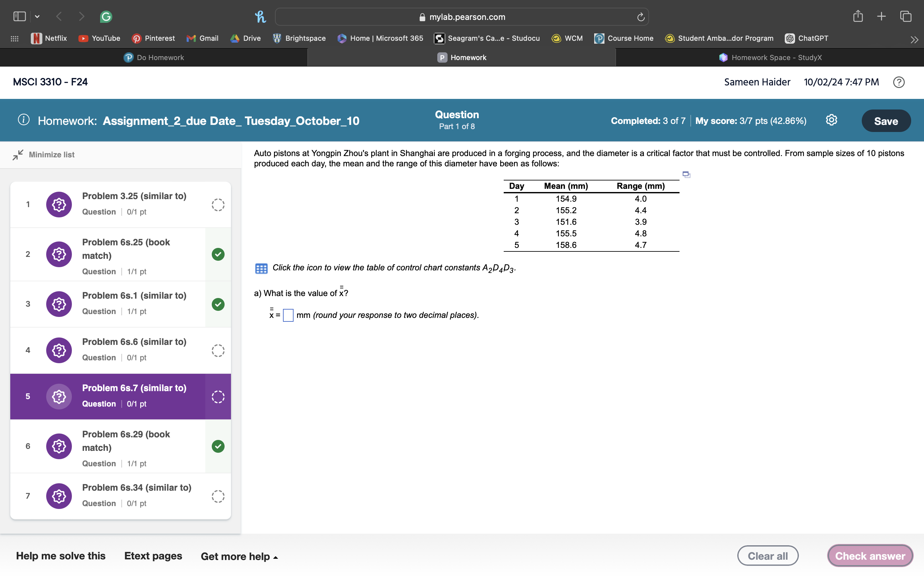Switch to the Do Homework tab
Image resolution: width=924 pixels, height=578 pixels.
click(x=154, y=57)
